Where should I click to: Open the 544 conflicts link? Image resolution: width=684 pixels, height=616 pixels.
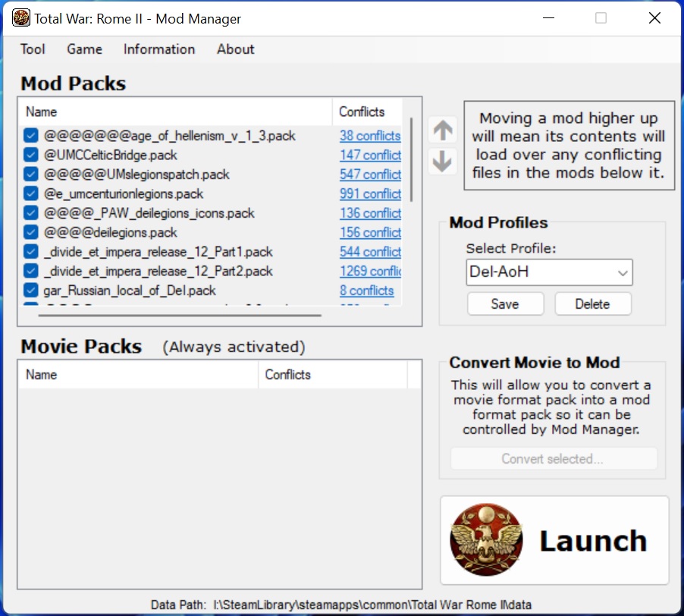pyautogui.click(x=370, y=252)
